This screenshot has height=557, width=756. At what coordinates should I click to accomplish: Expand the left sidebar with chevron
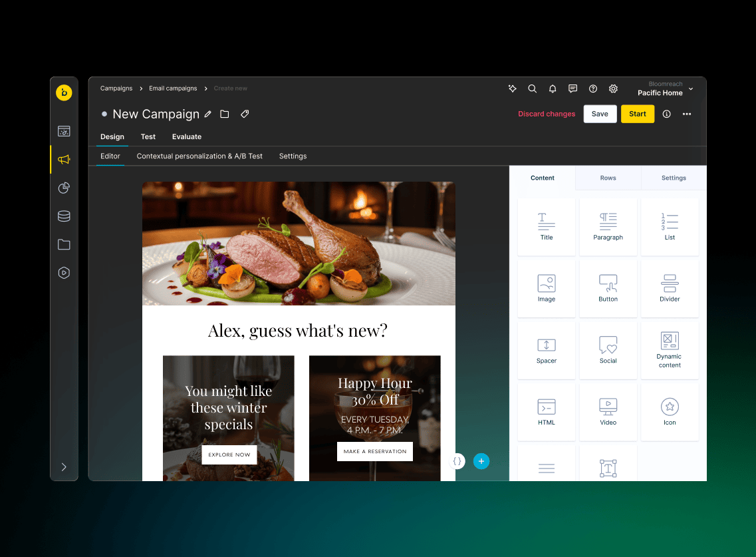pos(64,467)
